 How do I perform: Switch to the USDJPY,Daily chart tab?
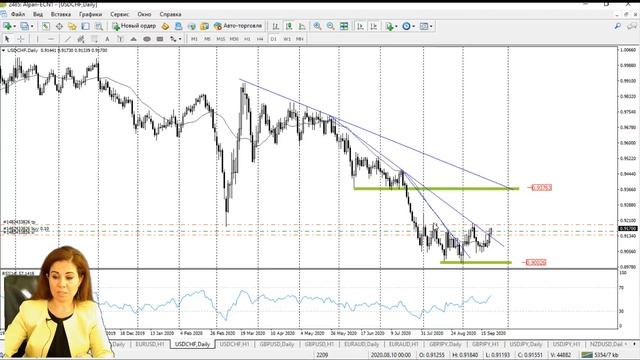[526, 344]
